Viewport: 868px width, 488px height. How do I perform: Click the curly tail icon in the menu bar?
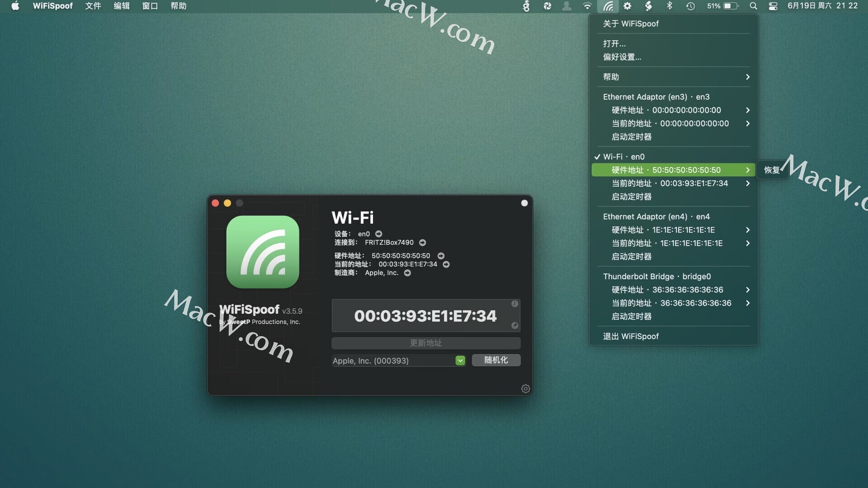[526, 6]
